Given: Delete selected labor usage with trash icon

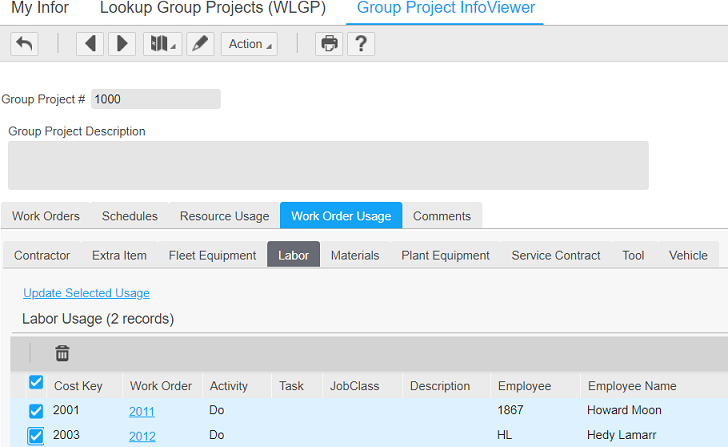Looking at the screenshot, I should pos(62,353).
